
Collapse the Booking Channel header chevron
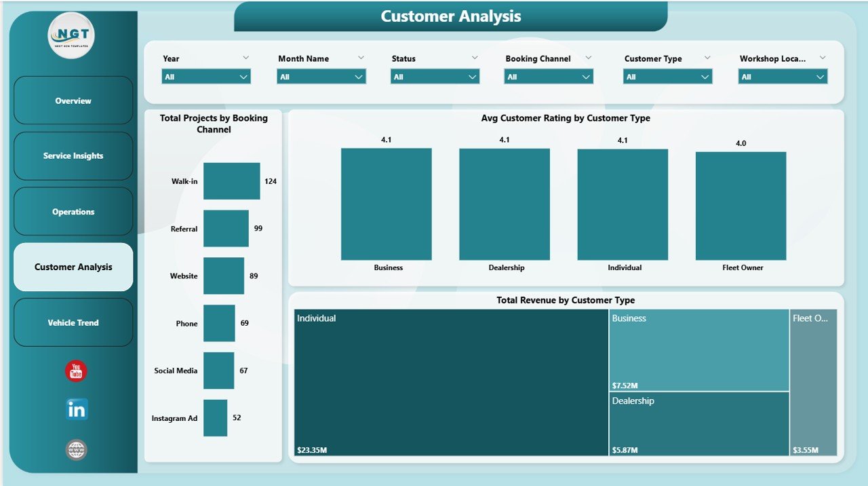pos(589,58)
